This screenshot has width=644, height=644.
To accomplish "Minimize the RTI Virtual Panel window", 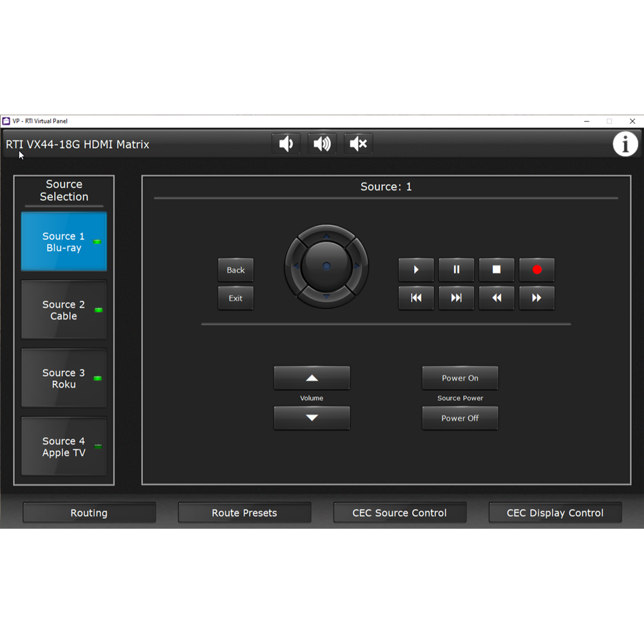I will click(x=587, y=121).
